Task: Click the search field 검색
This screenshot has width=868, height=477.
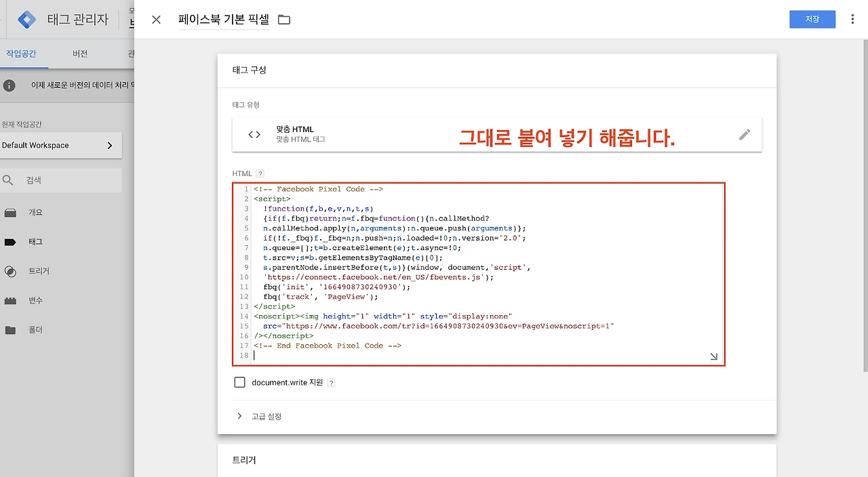Action: [x=61, y=180]
